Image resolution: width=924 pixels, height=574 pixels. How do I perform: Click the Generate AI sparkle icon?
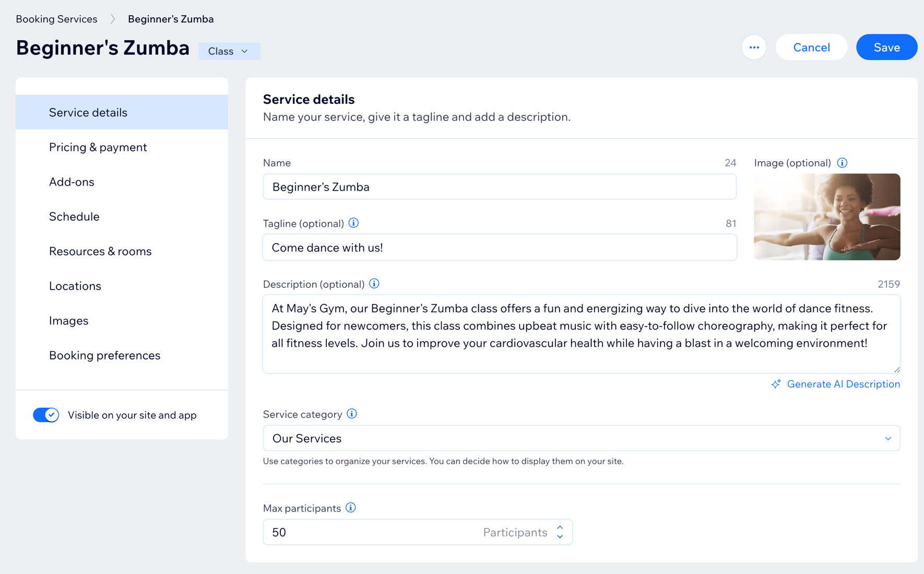pos(776,384)
